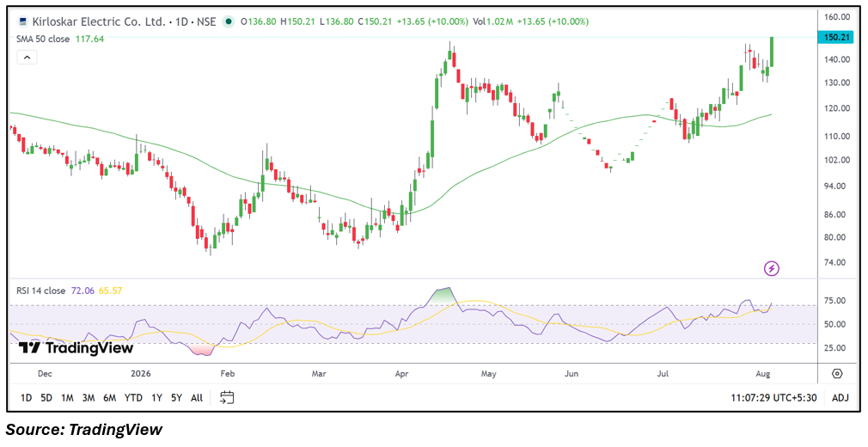Viewport: 868px width, 447px height.
Task: Click the Vol 1.02 M reading
Action: [493, 22]
